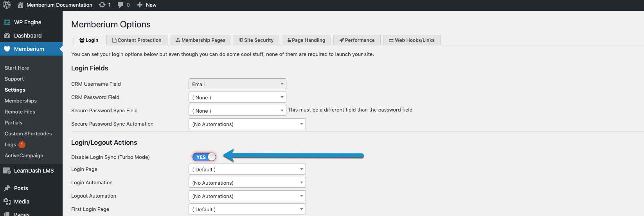Open the Web Hooks/Links tab
The image size is (644, 216).
pyautogui.click(x=412, y=40)
